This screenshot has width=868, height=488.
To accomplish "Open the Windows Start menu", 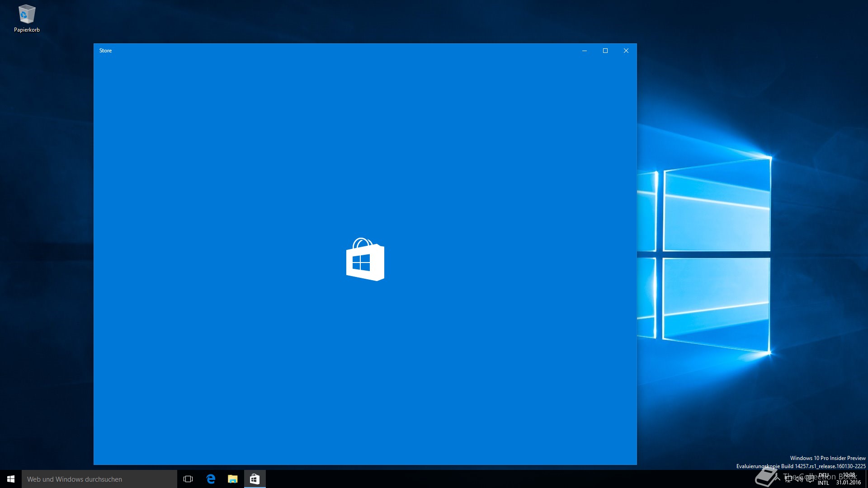I will (11, 479).
